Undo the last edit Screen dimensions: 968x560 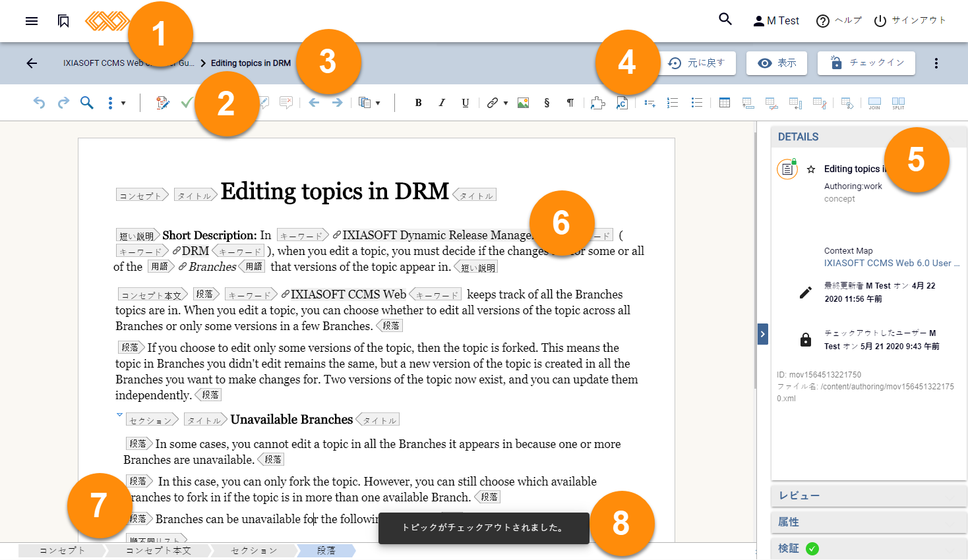click(39, 103)
